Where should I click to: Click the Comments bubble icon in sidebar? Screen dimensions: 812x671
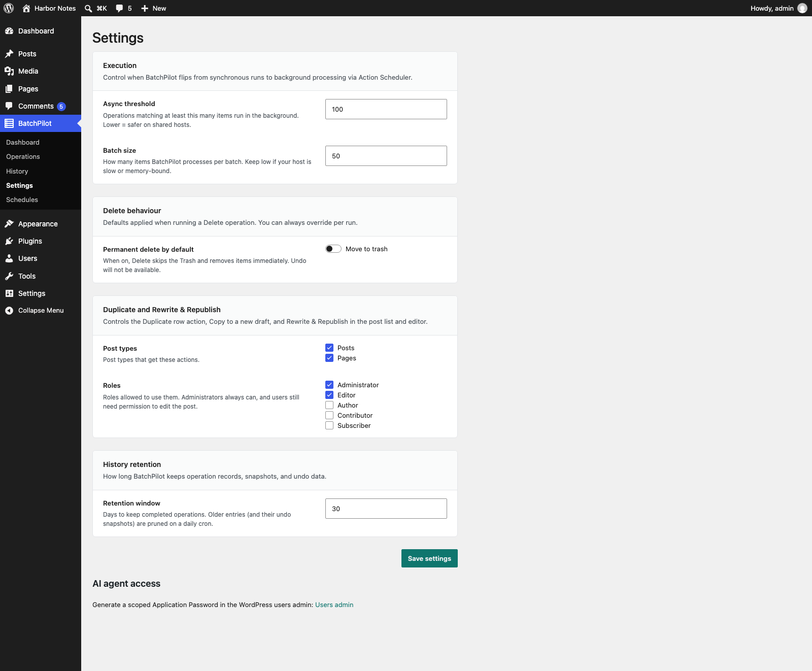9,106
